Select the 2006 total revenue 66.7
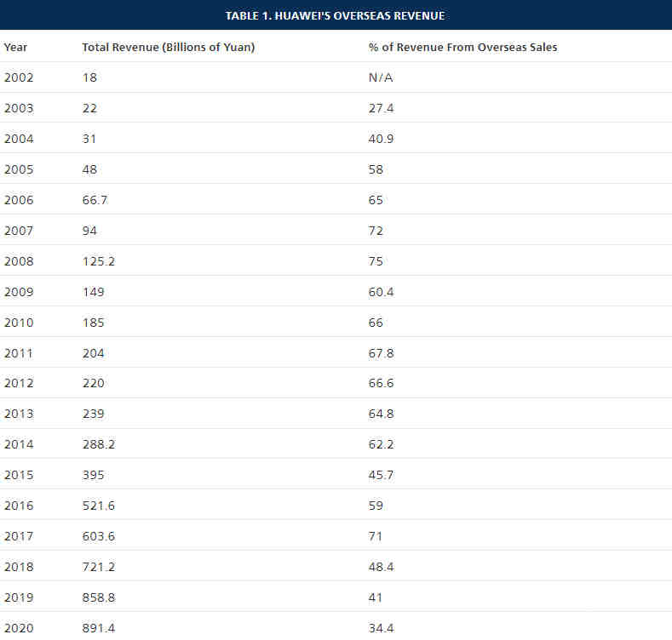 coord(95,200)
